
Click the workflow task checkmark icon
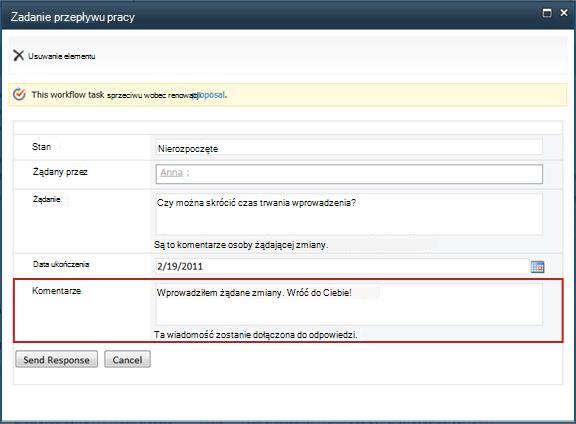click(x=19, y=94)
